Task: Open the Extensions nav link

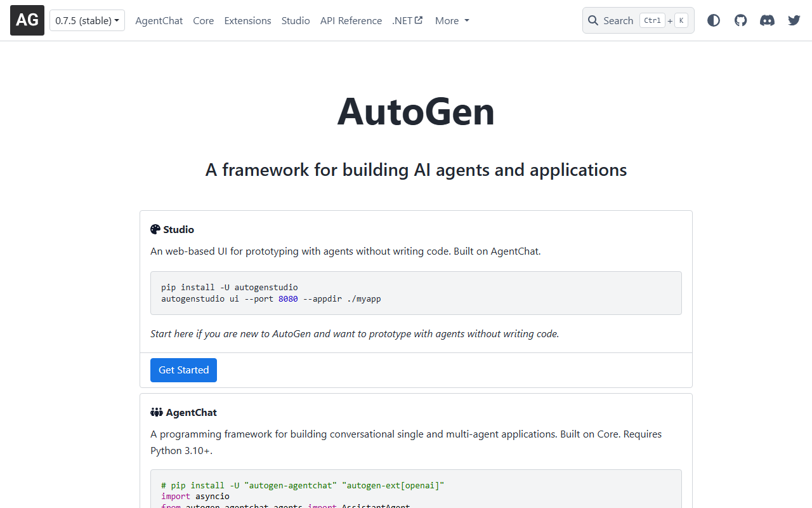Action: (247, 20)
